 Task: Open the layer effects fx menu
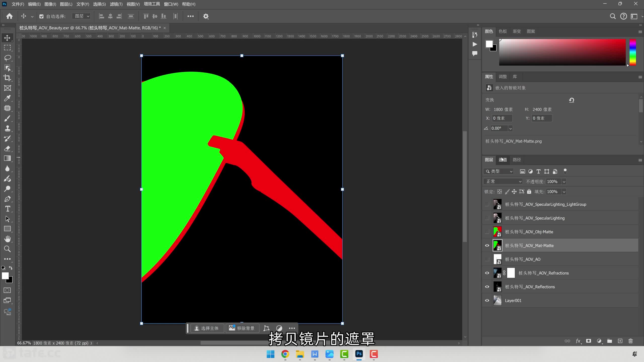(578, 341)
